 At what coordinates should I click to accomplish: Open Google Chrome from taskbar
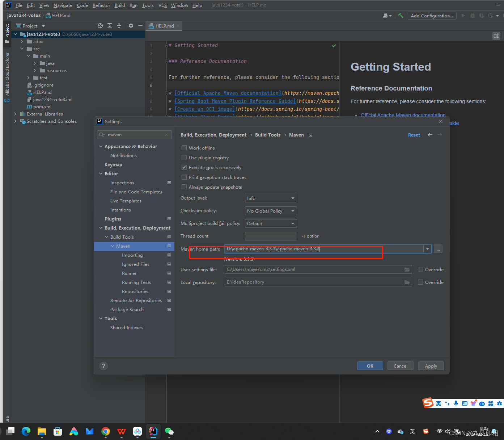(x=106, y=431)
